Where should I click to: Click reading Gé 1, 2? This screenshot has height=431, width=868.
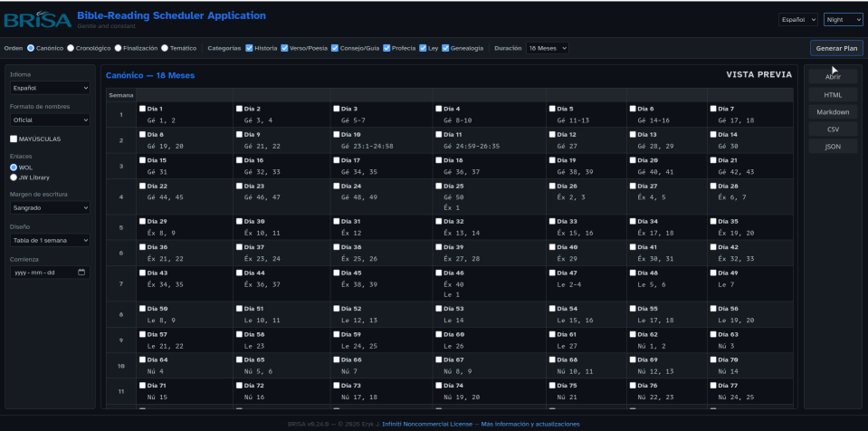coord(161,120)
